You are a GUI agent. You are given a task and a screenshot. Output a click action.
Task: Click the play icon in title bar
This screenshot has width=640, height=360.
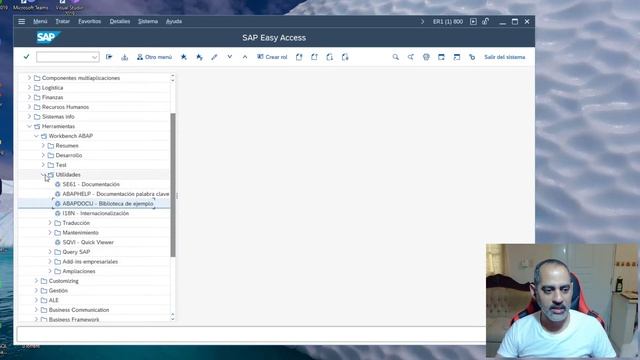click(473, 21)
